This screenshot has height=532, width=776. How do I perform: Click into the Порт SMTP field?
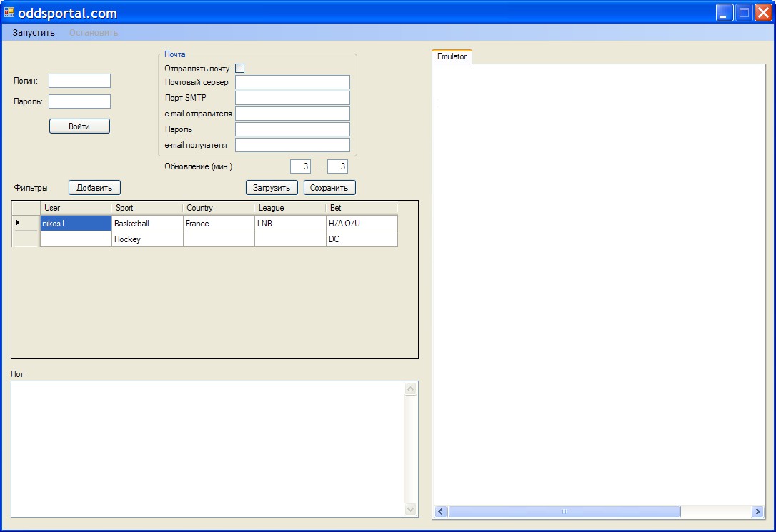[x=292, y=98]
